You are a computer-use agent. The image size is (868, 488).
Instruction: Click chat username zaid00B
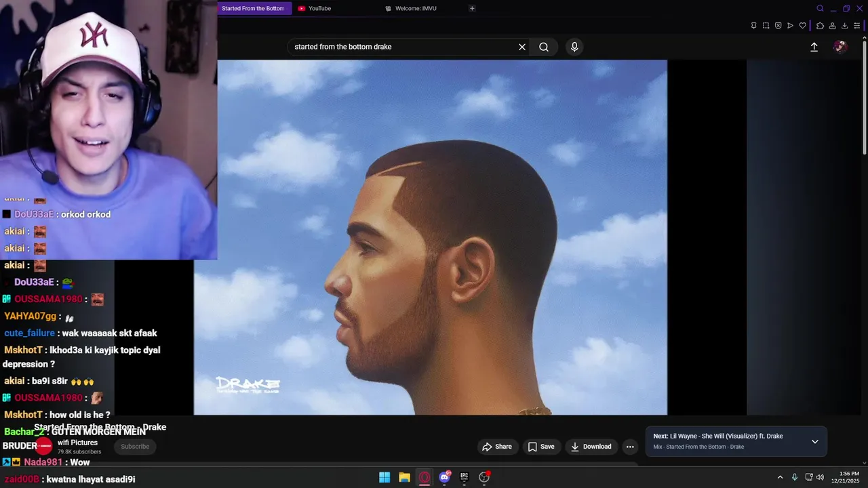click(x=22, y=479)
